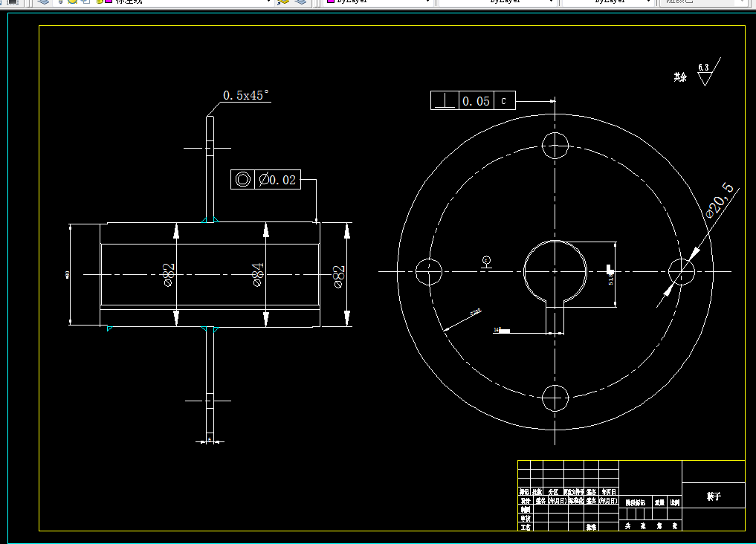Click the perpendicularity symbol in the tolerance frame
The image size is (756, 544).
(445, 101)
